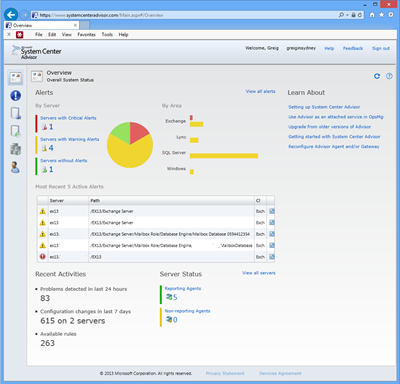Open the Alerts sidebar icon
The height and width of the screenshot is (384, 400).
pos(15,96)
